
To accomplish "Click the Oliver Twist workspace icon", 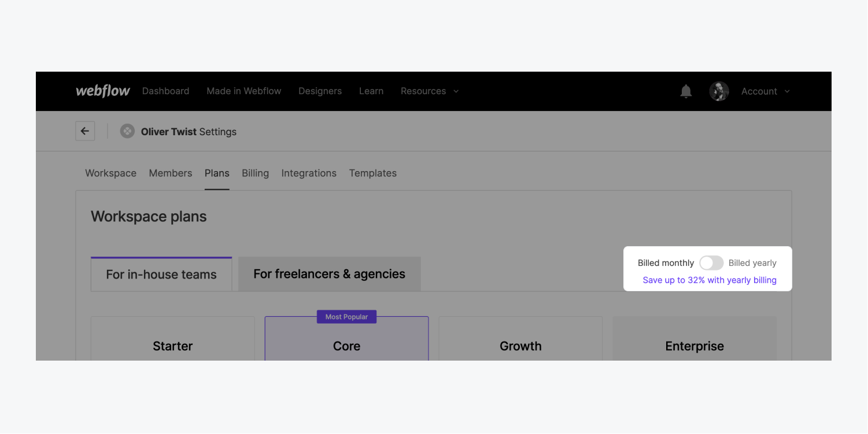I will (127, 131).
